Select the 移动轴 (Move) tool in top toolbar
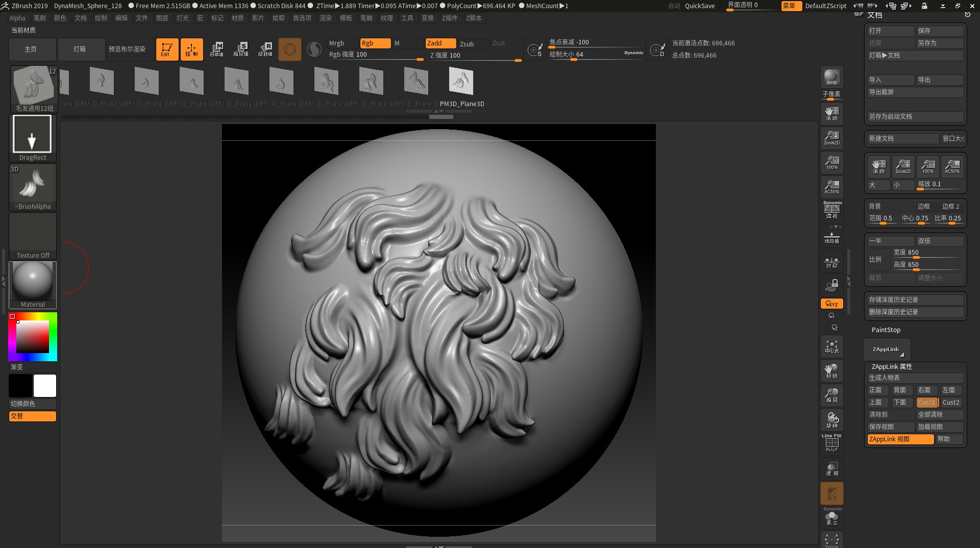Image resolution: width=980 pixels, height=548 pixels. point(216,49)
